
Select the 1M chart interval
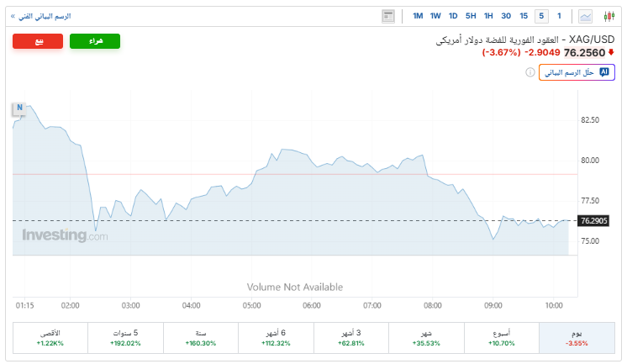pos(418,16)
